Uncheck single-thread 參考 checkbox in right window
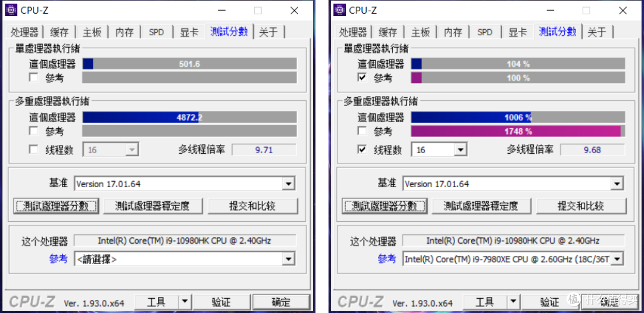The height and width of the screenshot is (313, 644). (x=362, y=78)
